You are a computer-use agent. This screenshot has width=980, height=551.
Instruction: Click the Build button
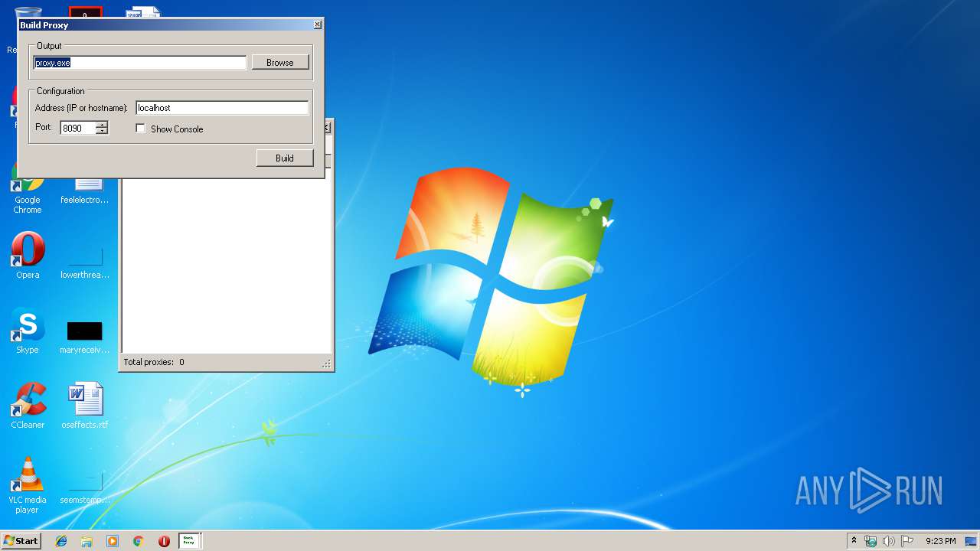(x=285, y=158)
